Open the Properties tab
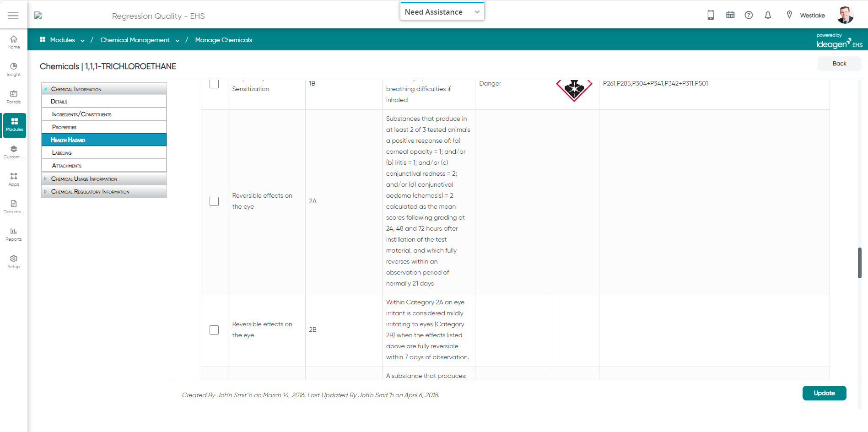 104,127
